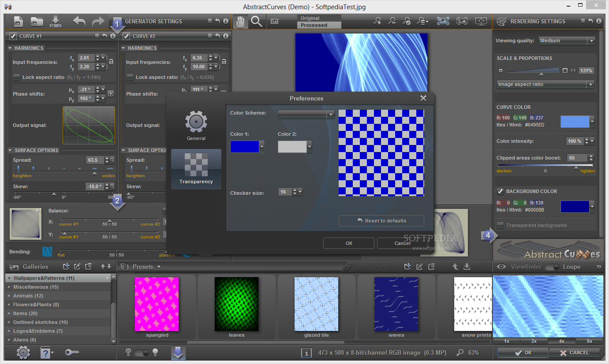This screenshot has width=609, height=364.
Task: Show info for Generator Settings
Action: click(226, 21)
